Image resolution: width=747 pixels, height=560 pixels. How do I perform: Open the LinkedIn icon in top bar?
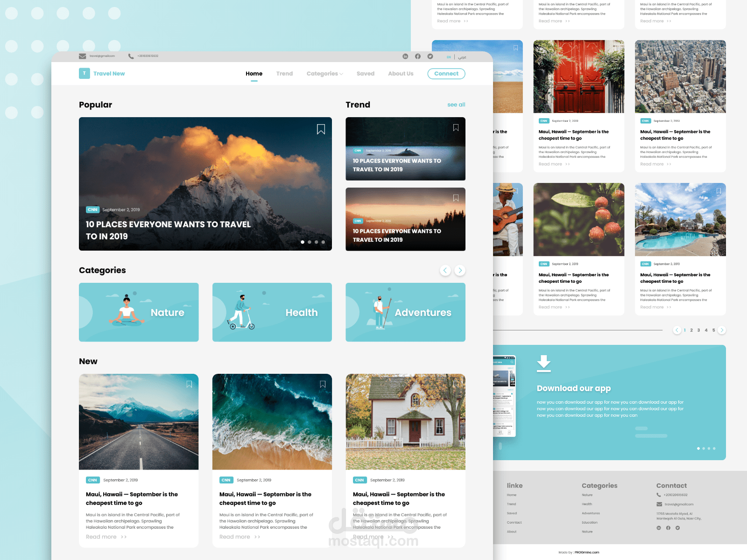click(405, 56)
